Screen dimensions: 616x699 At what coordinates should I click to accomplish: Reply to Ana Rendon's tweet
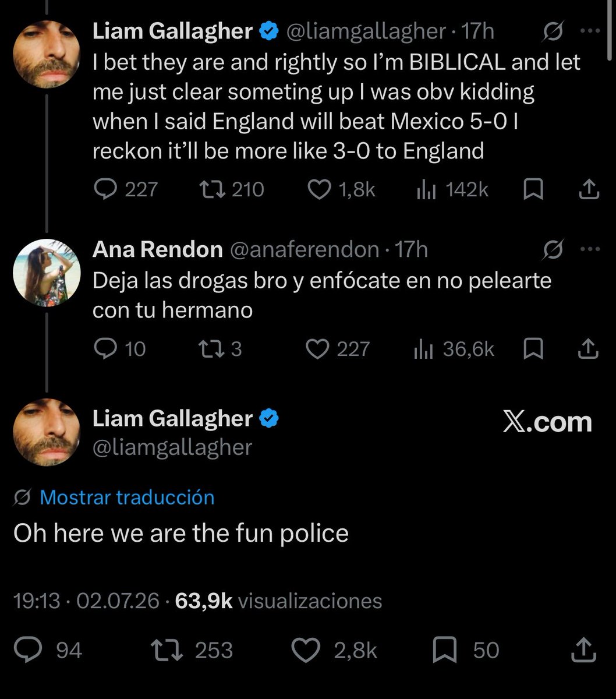pos(119,349)
